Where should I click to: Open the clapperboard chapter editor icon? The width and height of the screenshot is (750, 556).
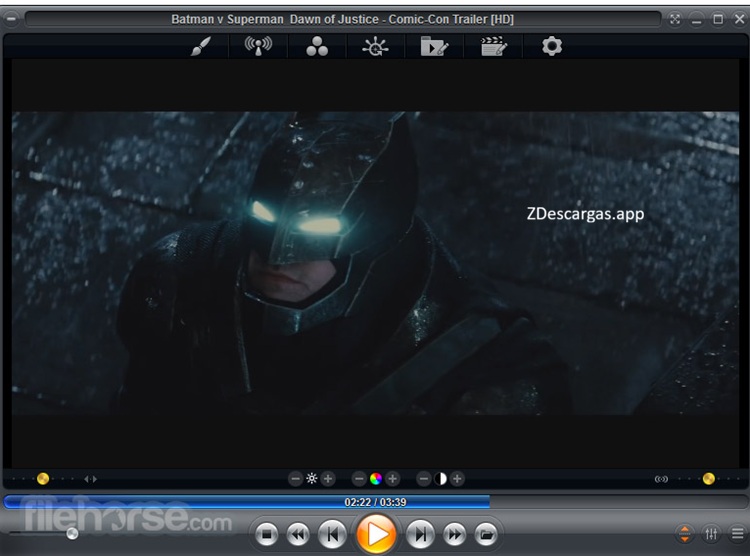point(494,46)
